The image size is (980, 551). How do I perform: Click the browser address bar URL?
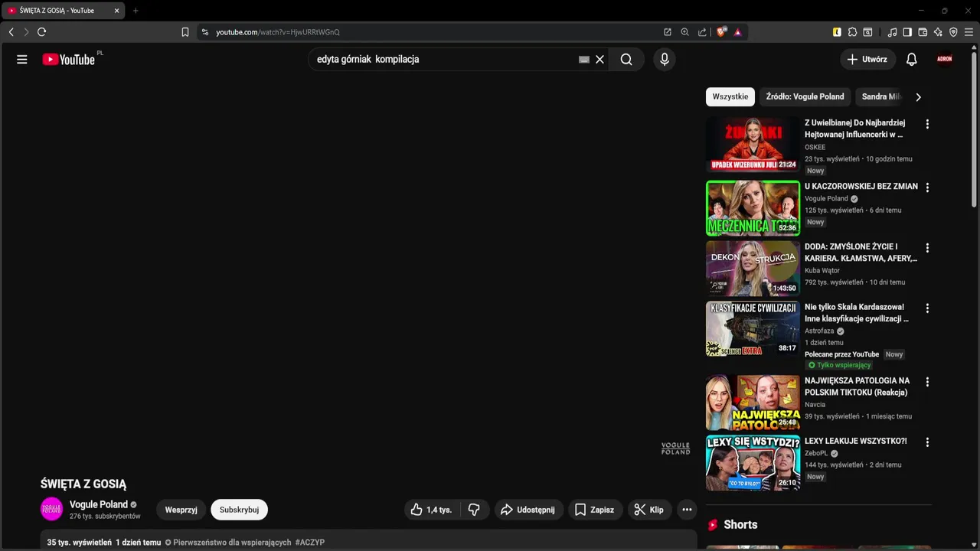[x=278, y=32]
